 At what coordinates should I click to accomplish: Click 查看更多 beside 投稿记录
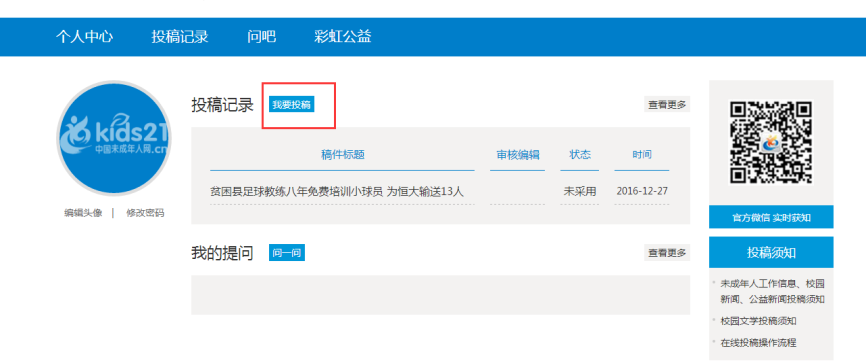coord(667,104)
